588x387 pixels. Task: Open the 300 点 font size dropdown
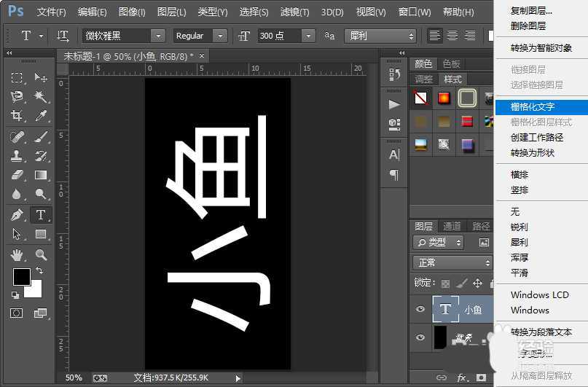pyautogui.click(x=308, y=36)
